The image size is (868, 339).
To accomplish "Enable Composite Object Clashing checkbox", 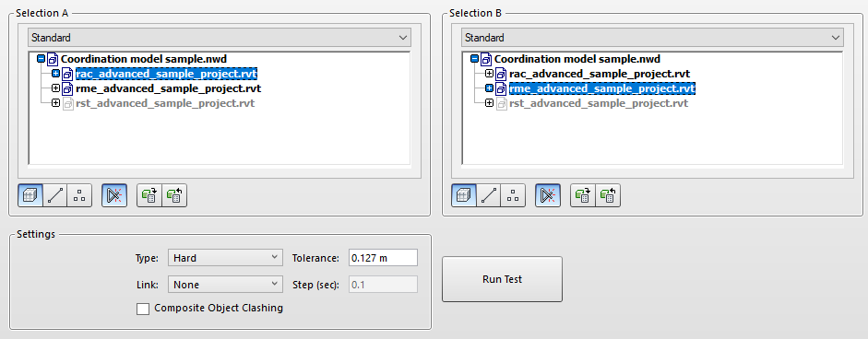I will coord(143,309).
